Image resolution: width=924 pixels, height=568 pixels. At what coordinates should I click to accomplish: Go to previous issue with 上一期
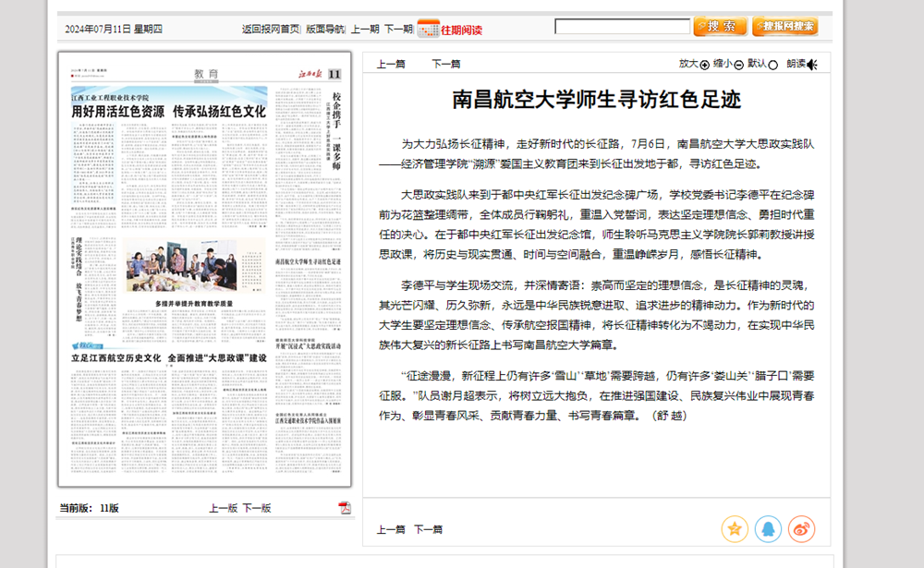tap(367, 27)
